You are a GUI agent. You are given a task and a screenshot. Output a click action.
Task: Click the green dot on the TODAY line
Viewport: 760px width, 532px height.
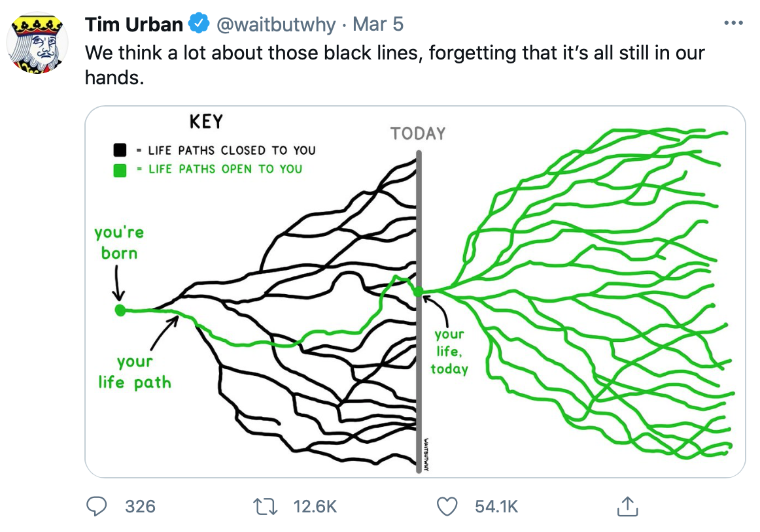click(419, 292)
